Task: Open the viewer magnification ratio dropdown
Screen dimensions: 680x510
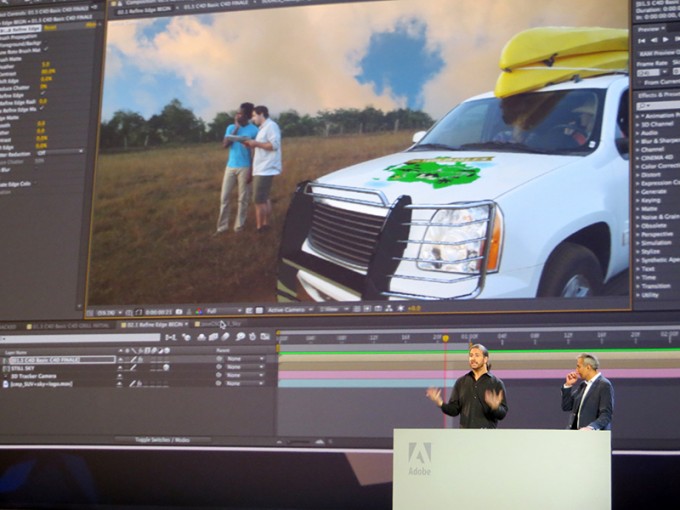Action: click(x=109, y=313)
